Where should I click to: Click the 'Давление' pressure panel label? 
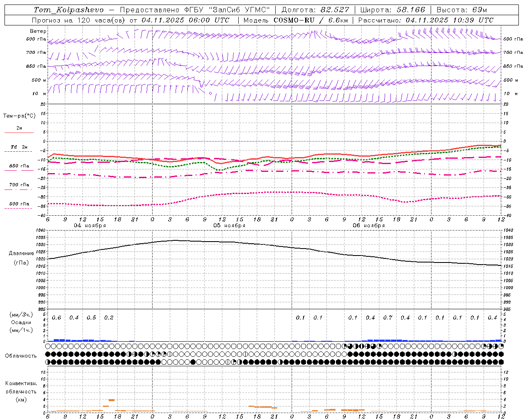point(21,253)
